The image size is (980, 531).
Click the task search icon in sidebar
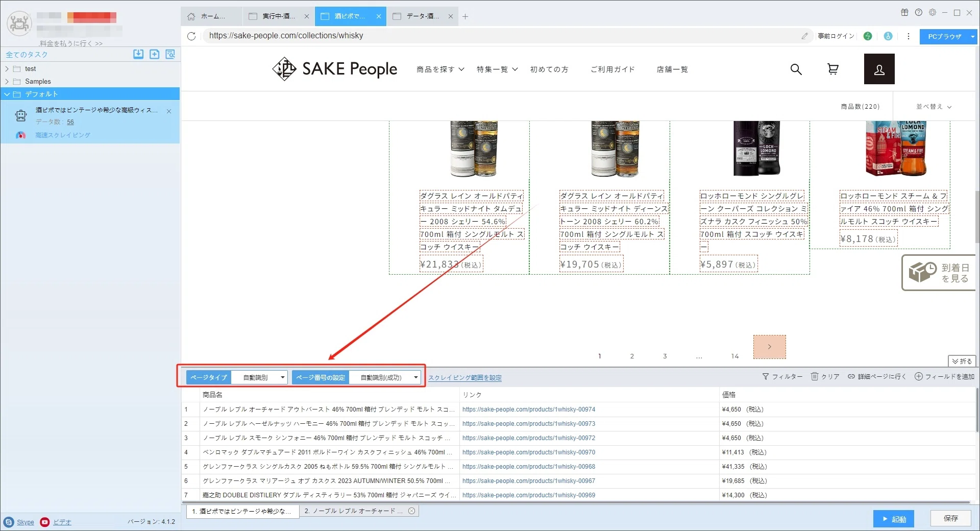[x=170, y=54]
